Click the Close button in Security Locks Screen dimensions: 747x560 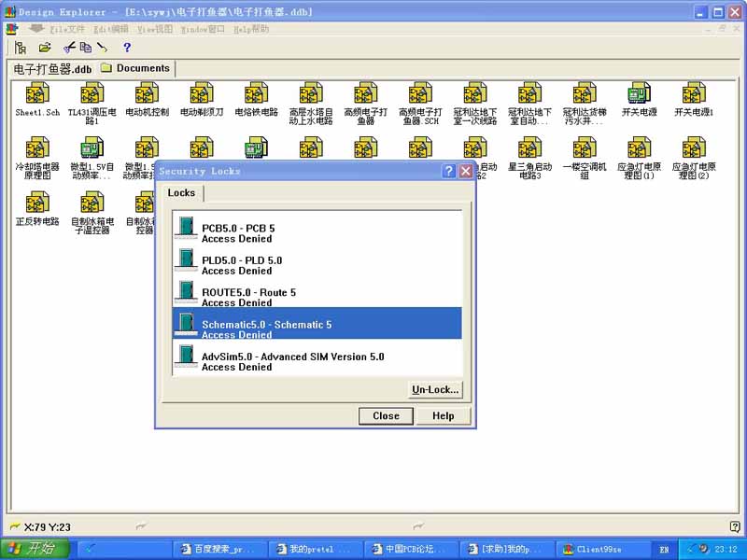point(386,415)
